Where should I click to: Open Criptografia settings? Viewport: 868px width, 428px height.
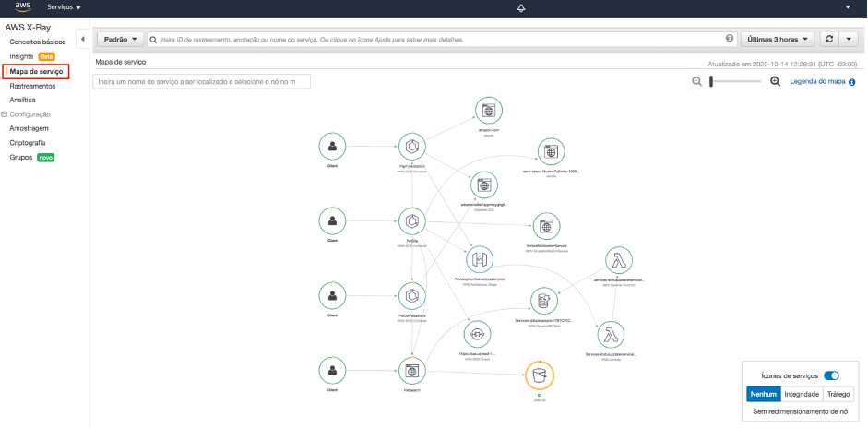point(28,143)
